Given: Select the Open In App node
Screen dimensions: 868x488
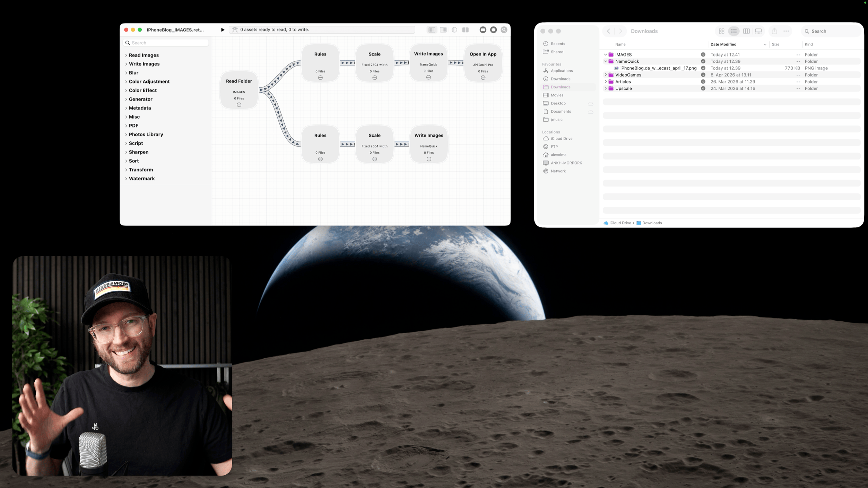Looking at the screenshot, I should tap(483, 62).
